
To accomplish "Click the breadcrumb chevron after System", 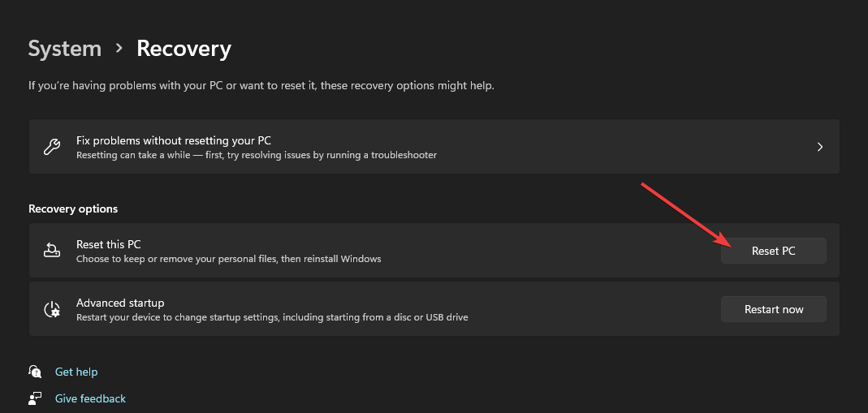I will tap(119, 49).
